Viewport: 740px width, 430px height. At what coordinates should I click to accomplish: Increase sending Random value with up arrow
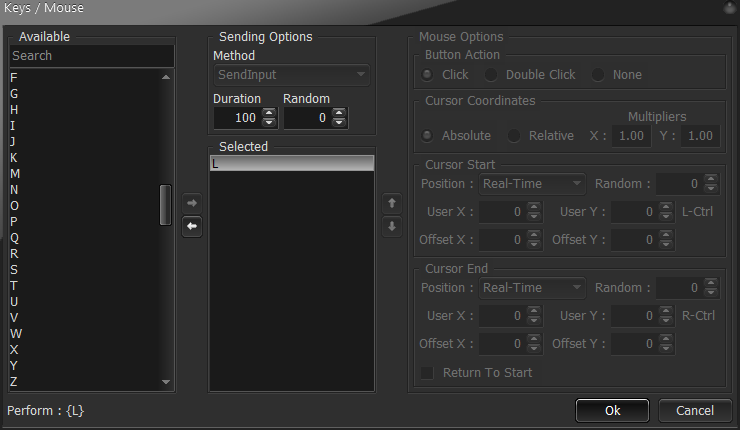tap(339, 113)
